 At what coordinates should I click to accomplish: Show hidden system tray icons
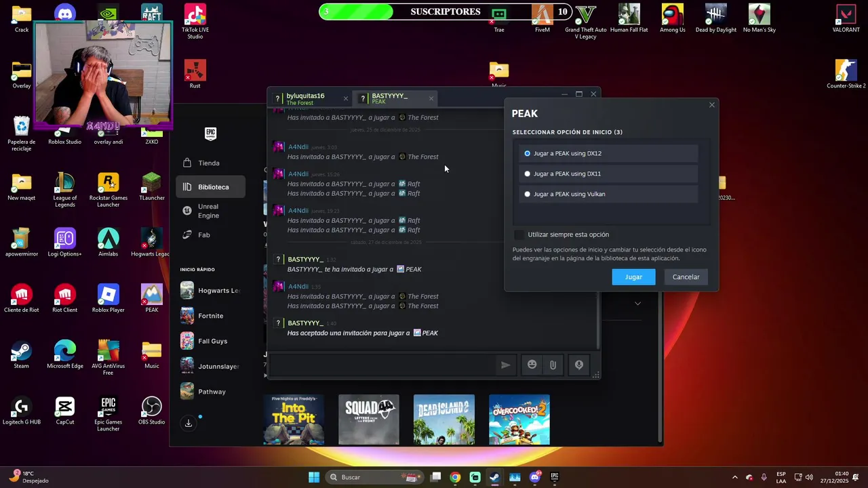(x=734, y=477)
